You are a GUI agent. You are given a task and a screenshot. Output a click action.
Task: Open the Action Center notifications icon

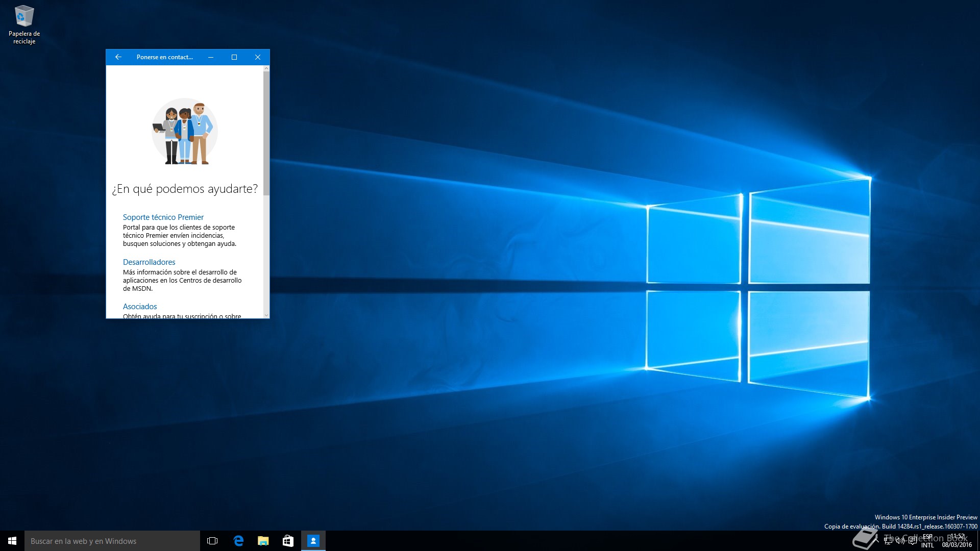click(x=913, y=541)
